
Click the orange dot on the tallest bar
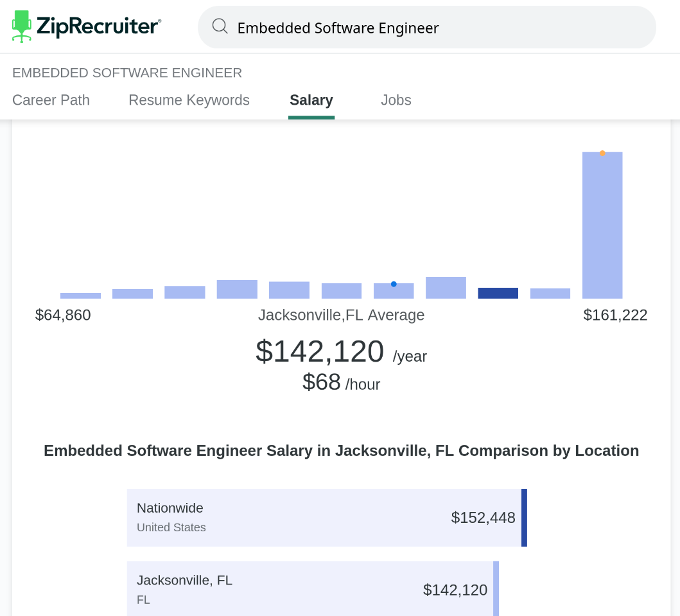[x=602, y=153]
